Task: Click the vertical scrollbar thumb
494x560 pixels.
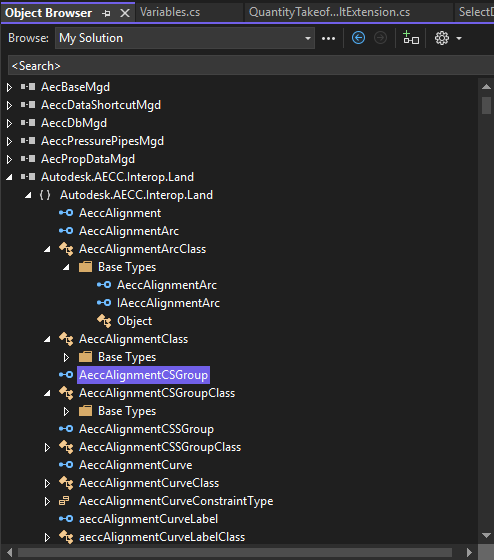Action: [x=486, y=105]
